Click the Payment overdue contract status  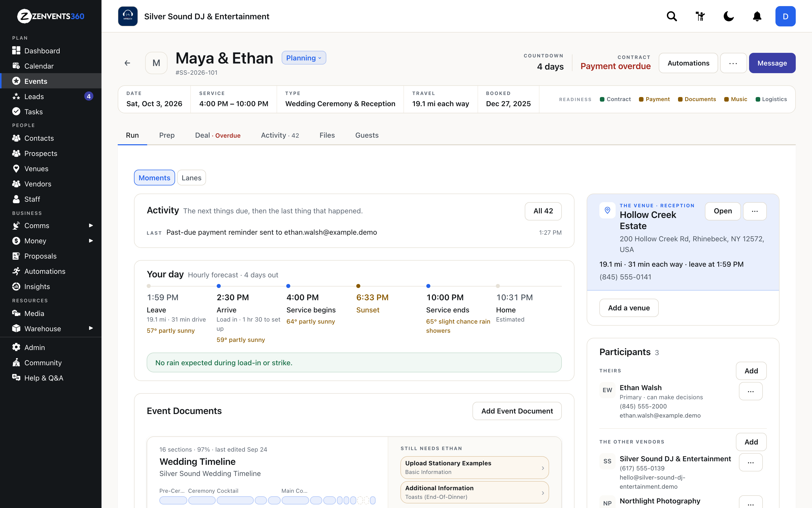[x=615, y=66]
